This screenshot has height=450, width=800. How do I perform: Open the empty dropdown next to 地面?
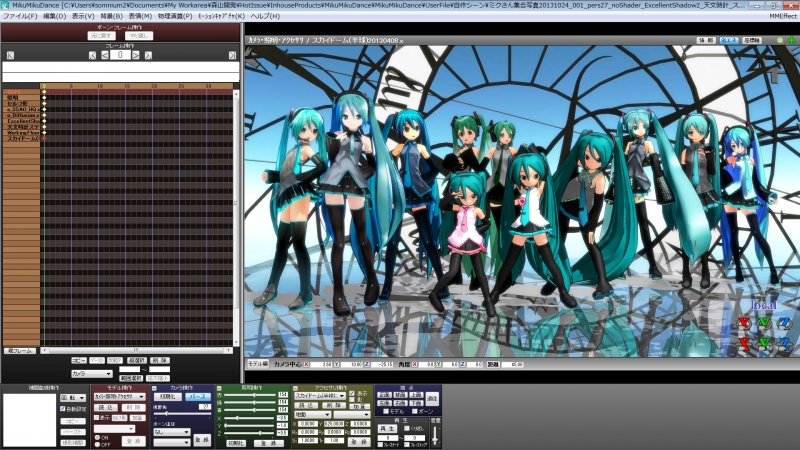point(352,414)
